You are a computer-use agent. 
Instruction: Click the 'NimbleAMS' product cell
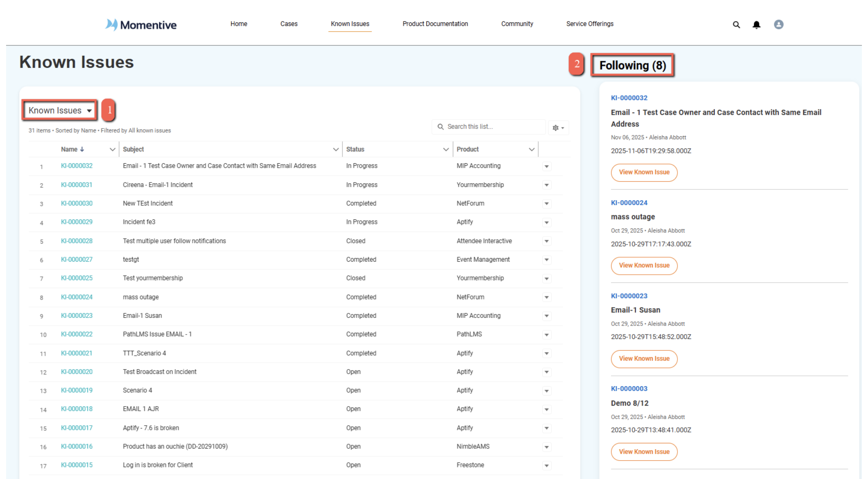coord(473,447)
